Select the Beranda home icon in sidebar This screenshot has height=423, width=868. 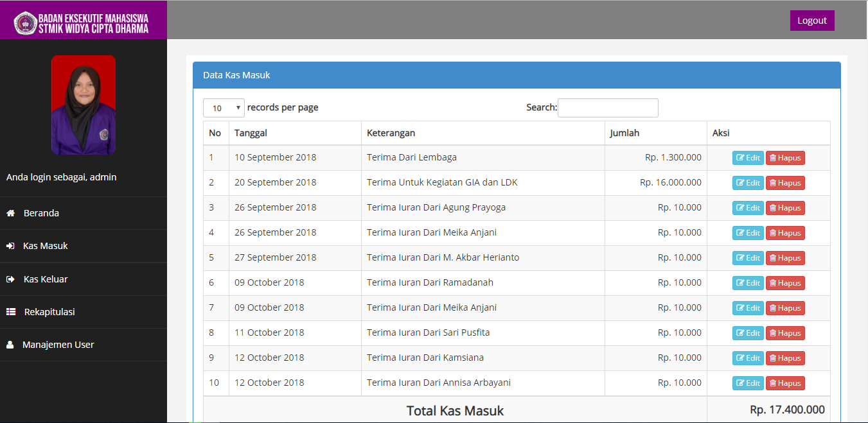10,212
